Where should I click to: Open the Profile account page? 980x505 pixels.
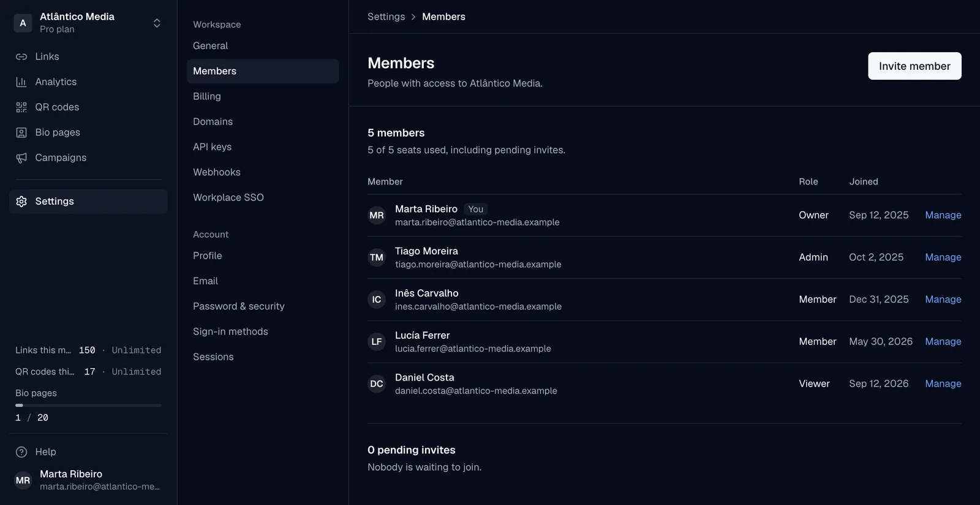point(263,256)
